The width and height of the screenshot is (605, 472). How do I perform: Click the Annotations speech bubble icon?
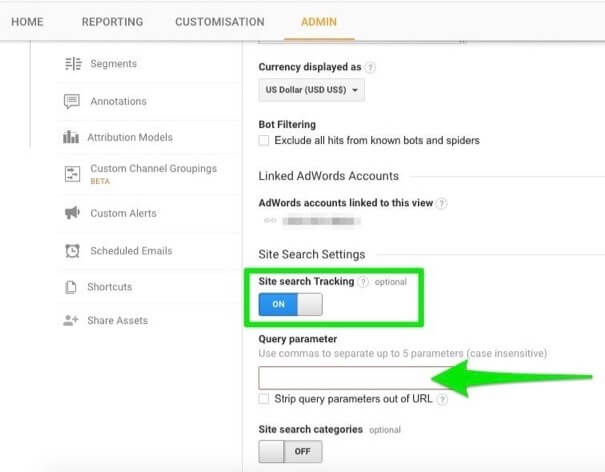click(72, 101)
